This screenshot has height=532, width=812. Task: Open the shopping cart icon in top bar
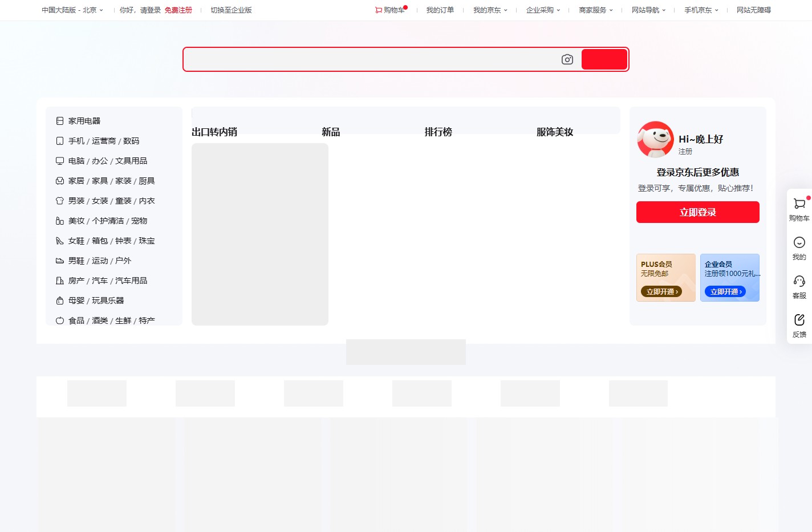tap(379, 10)
